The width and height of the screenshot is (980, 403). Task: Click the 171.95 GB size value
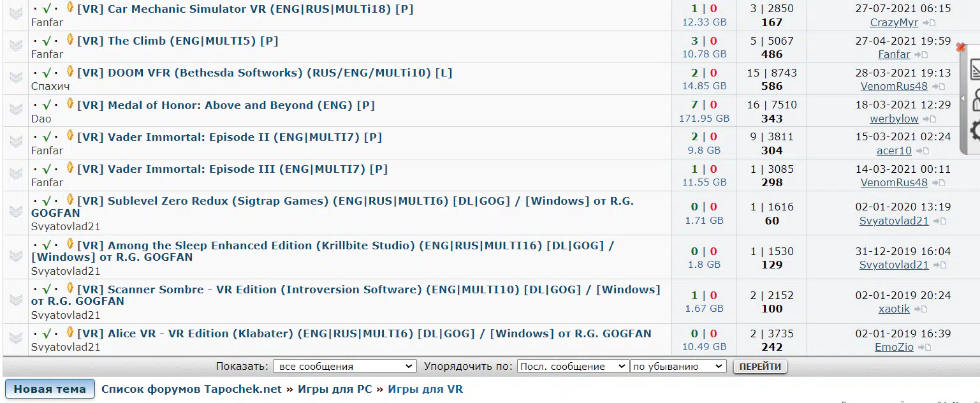704,119
